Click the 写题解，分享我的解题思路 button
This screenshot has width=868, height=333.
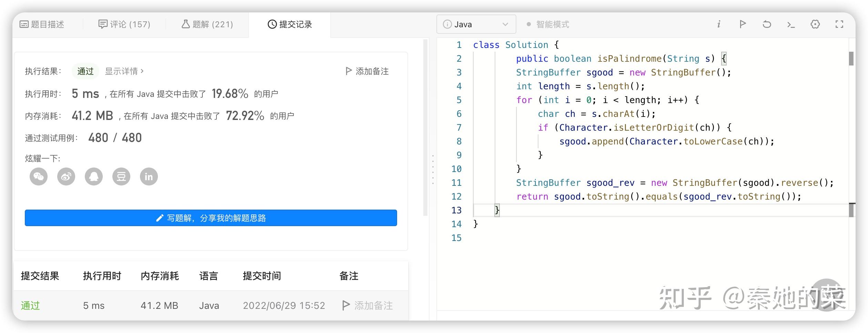211,218
